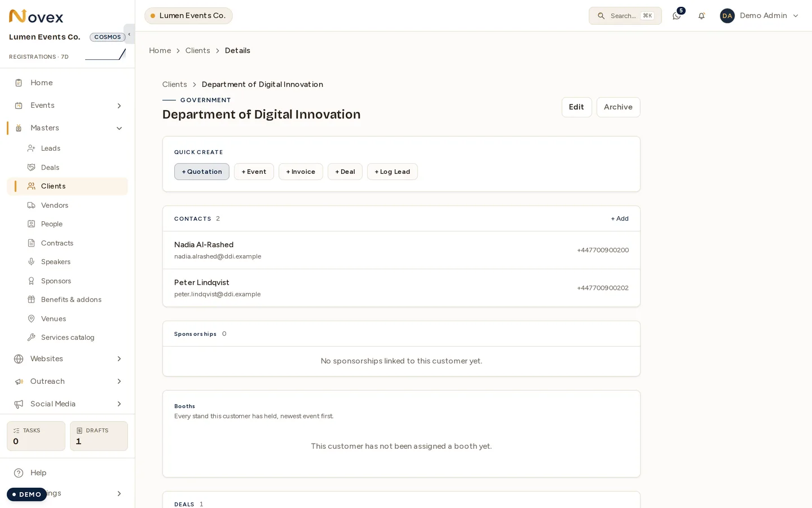Expand the Websites menu chevron
The image size is (812, 508).
click(x=119, y=359)
